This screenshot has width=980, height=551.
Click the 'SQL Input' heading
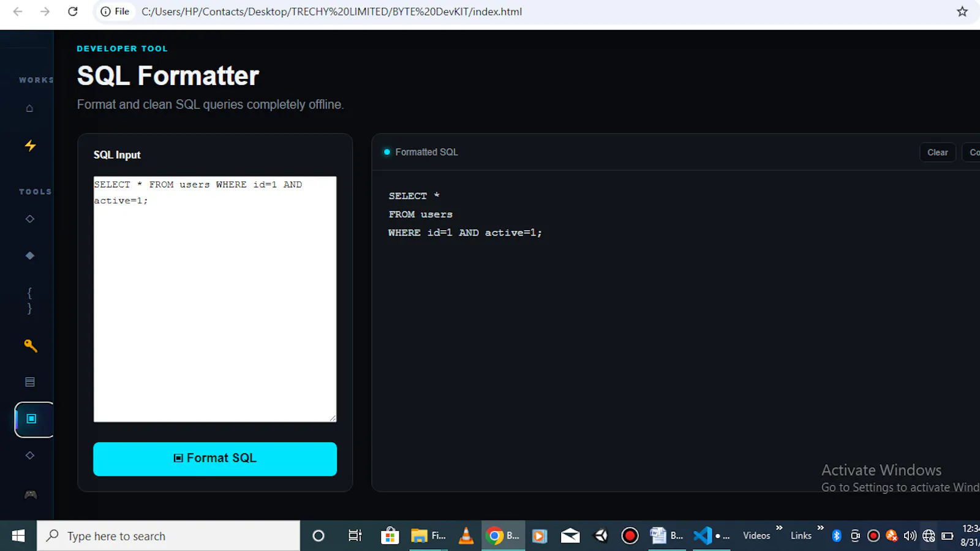[117, 155]
